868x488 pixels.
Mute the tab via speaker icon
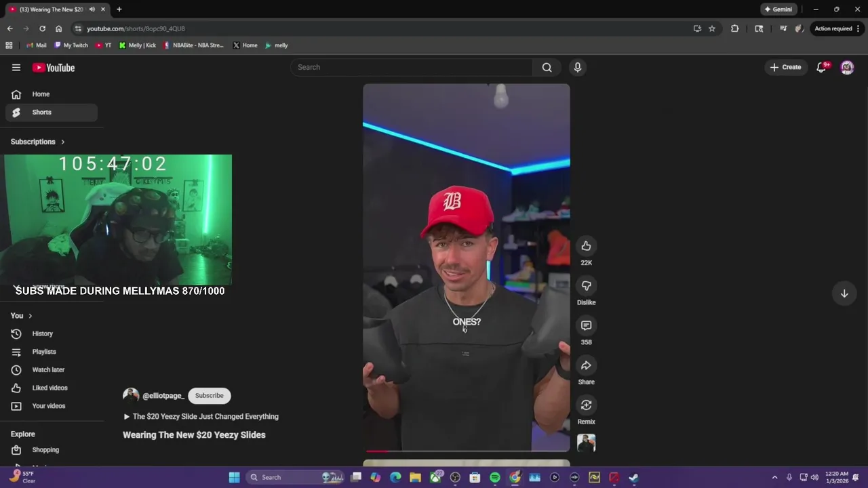click(92, 9)
